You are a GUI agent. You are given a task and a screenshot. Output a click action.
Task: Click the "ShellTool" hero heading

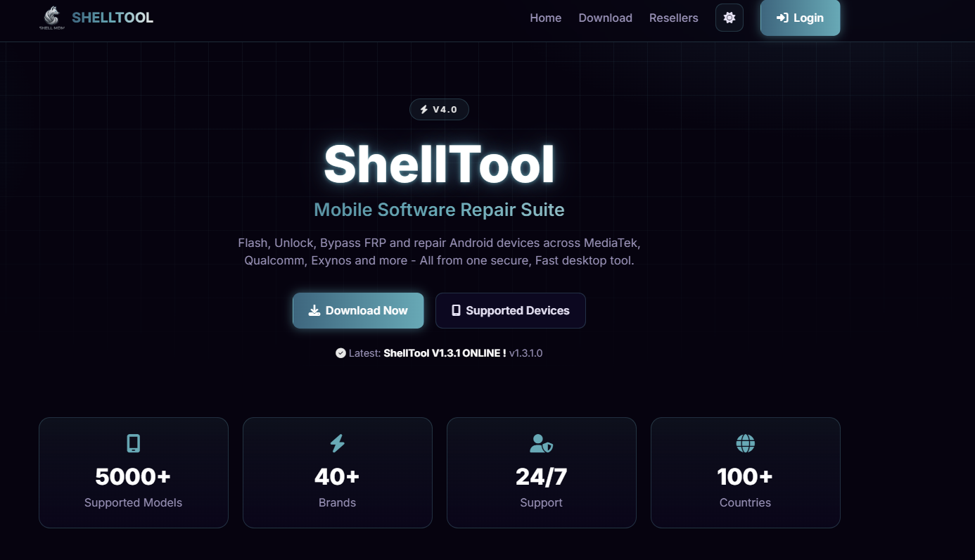pos(439,165)
